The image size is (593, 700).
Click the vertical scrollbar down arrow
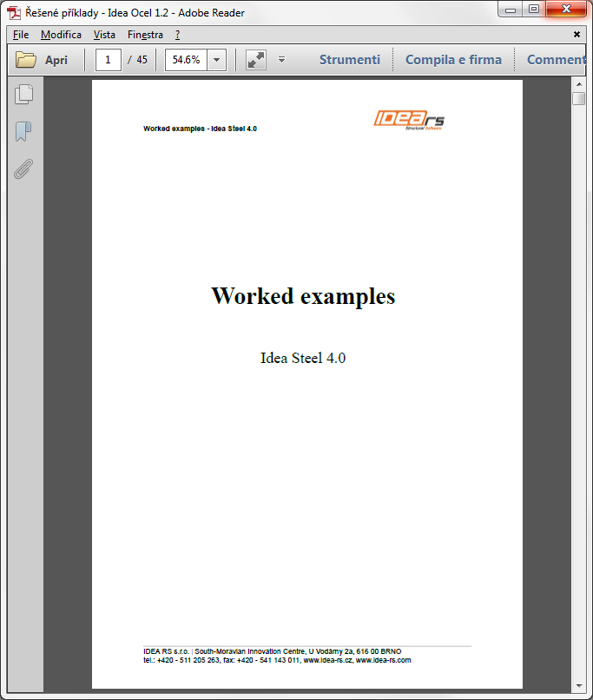click(579, 686)
